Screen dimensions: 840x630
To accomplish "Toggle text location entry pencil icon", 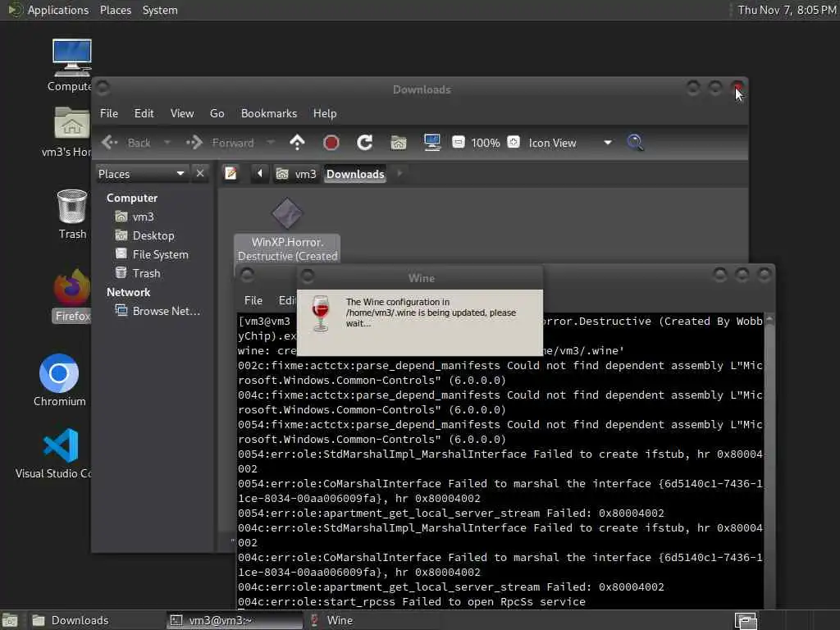I will pyautogui.click(x=231, y=174).
